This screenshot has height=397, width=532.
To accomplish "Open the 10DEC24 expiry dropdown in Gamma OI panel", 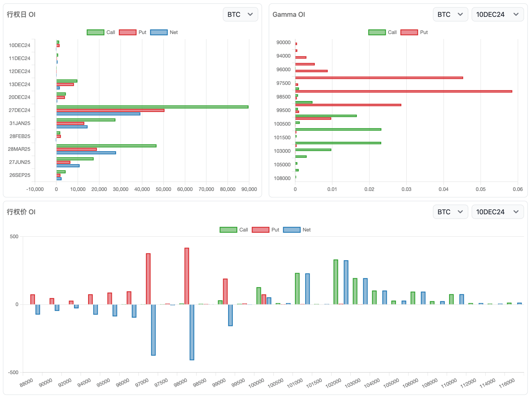I will click(x=497, y=14).
